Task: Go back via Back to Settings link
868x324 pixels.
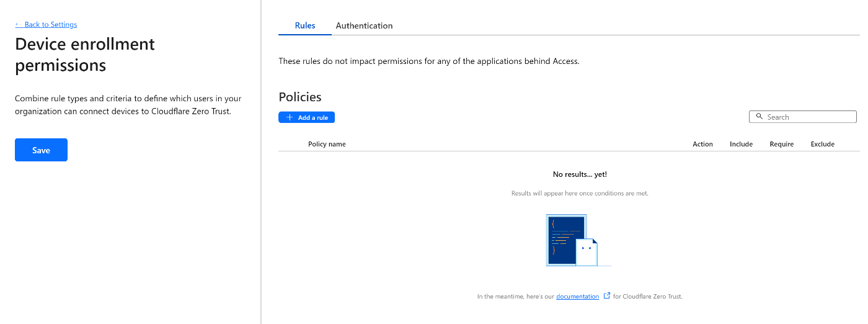Action: tap(46, 25)
